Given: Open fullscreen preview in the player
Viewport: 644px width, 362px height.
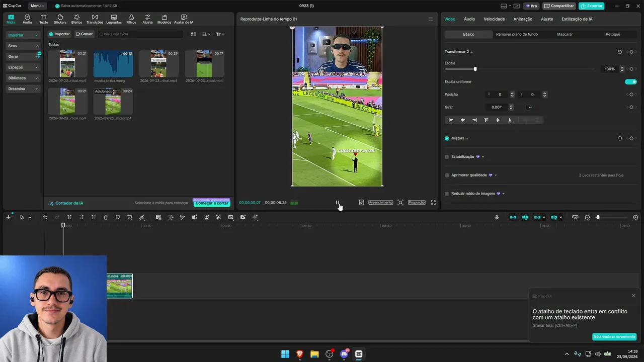Looking at the screenshot, I should click(x=433, y=203).
